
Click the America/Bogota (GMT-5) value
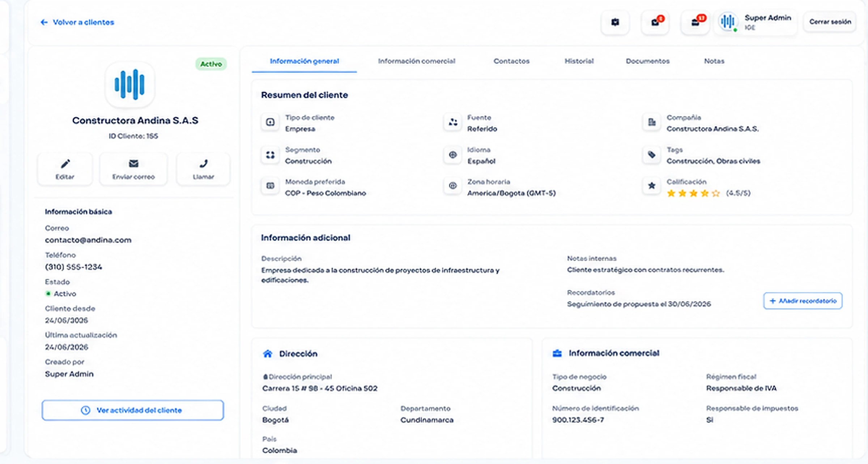tap(511, 193)
